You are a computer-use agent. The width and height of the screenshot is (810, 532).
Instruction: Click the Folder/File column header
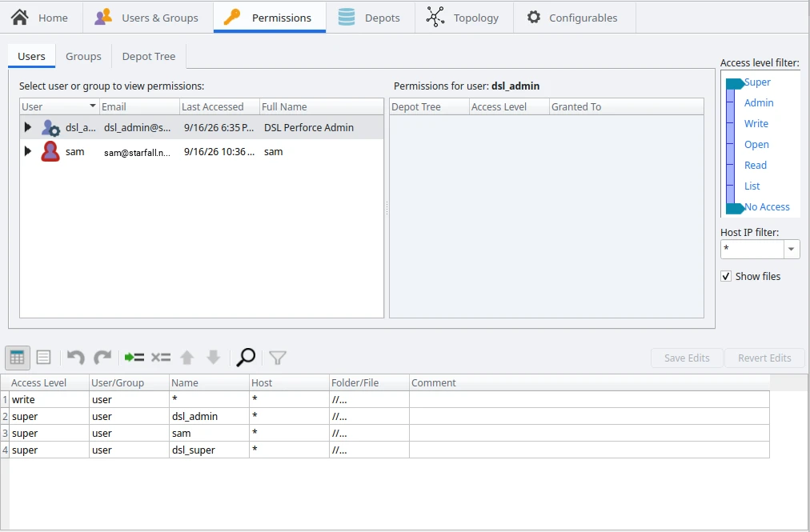pyautogui.click(x=369, y=382)
